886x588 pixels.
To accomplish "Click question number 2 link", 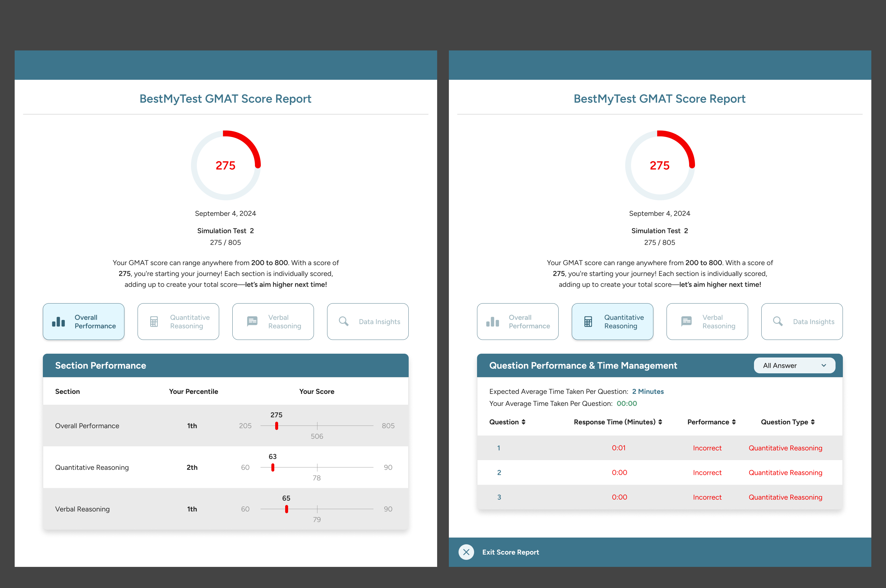I will (x=499, y=472).
